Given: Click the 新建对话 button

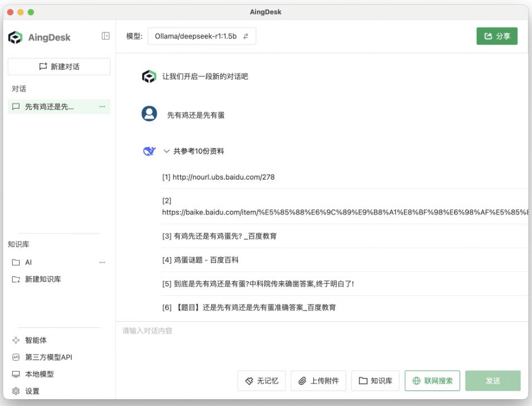Looking at the screenshot, I should pyautogui.click(x=59, y=66).
